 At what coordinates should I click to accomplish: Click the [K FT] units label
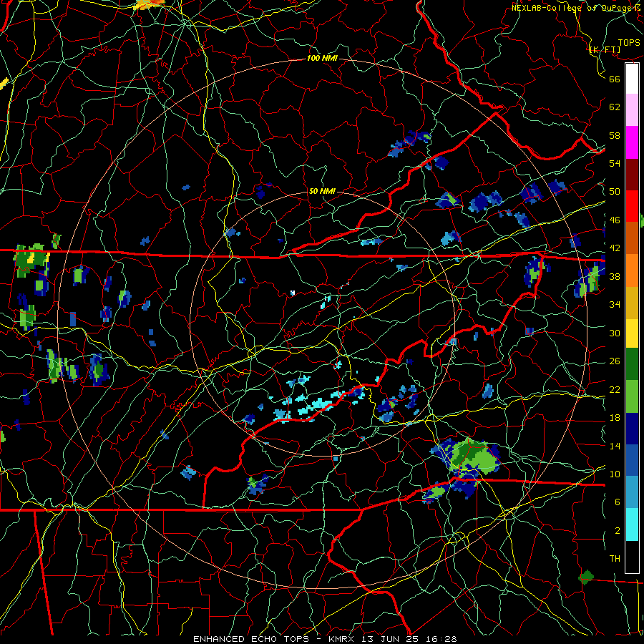click(x=605, y=50)
